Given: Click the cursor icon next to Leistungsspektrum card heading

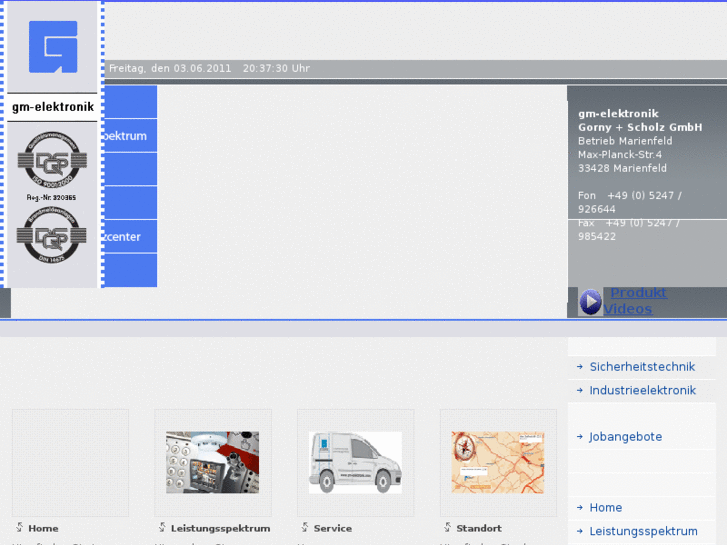Looking at the screenshot, I should [x=162, y=527].
